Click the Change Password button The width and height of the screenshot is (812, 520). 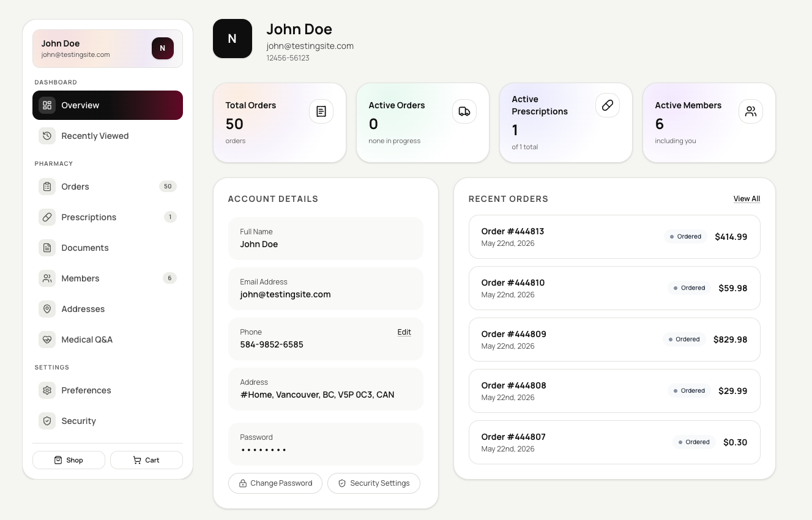coord(275,483)
